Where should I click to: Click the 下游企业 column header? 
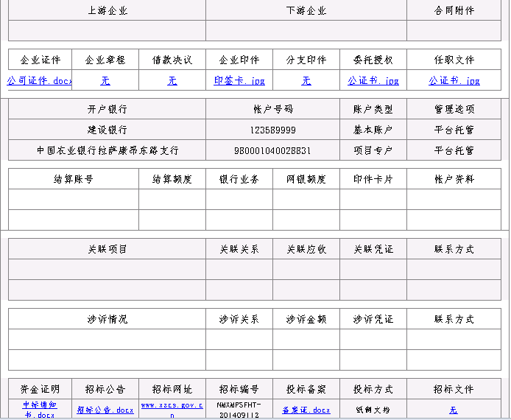(x=306, y=10)
